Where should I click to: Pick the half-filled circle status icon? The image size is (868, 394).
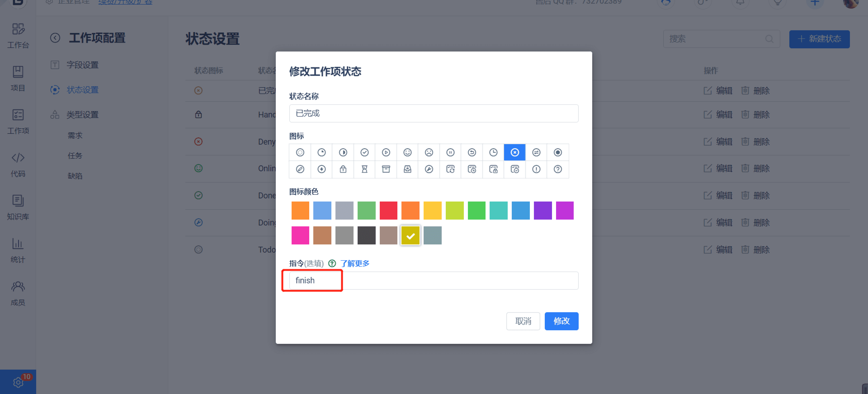click(x=343, y=152)
